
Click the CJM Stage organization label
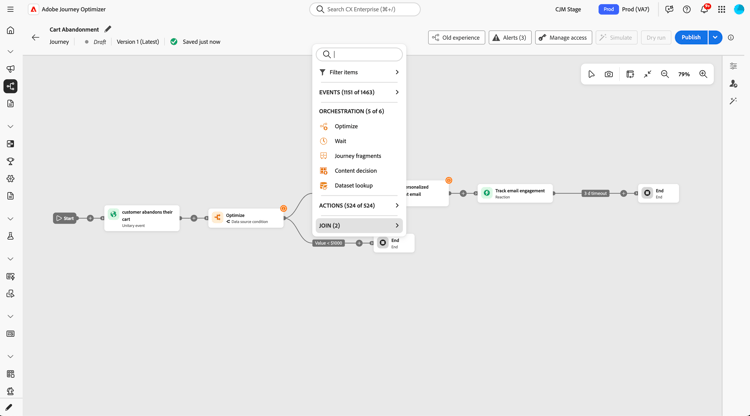click(x=568, y=9)
